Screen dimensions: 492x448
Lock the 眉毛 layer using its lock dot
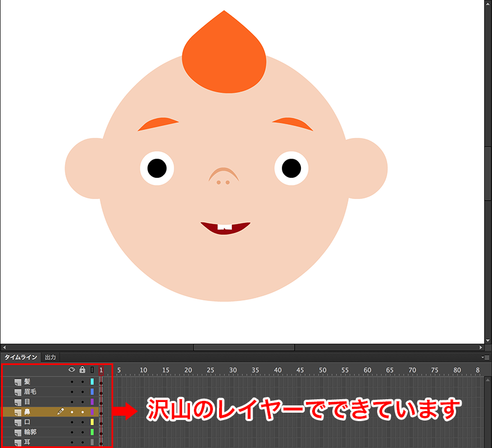[x=82, y=392]
